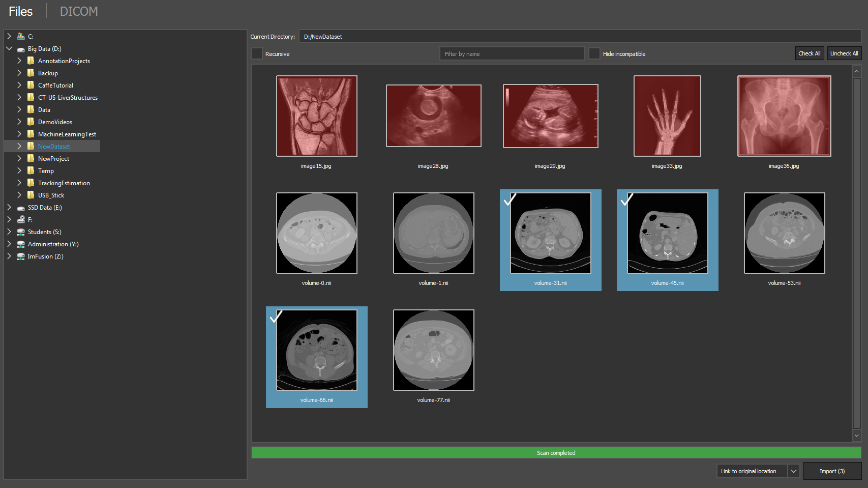
Task: Select the volume-77.nii thumbnail
Action: pos(434,350)
